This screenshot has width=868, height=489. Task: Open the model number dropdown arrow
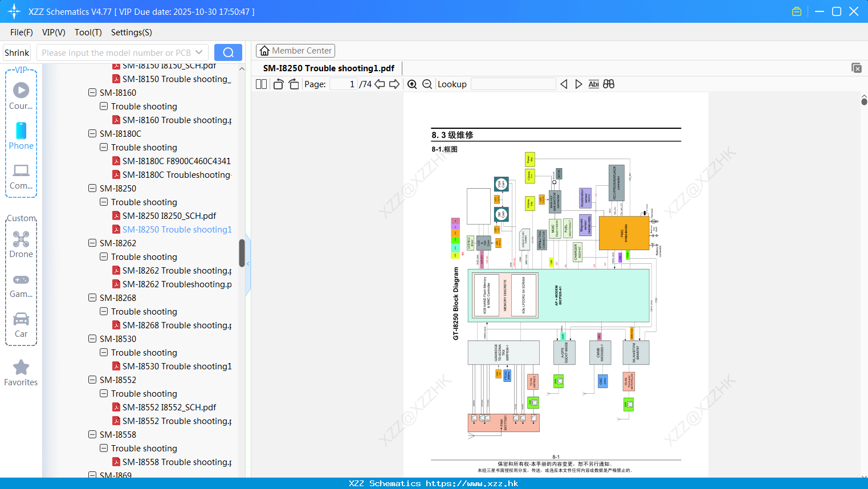199,52
